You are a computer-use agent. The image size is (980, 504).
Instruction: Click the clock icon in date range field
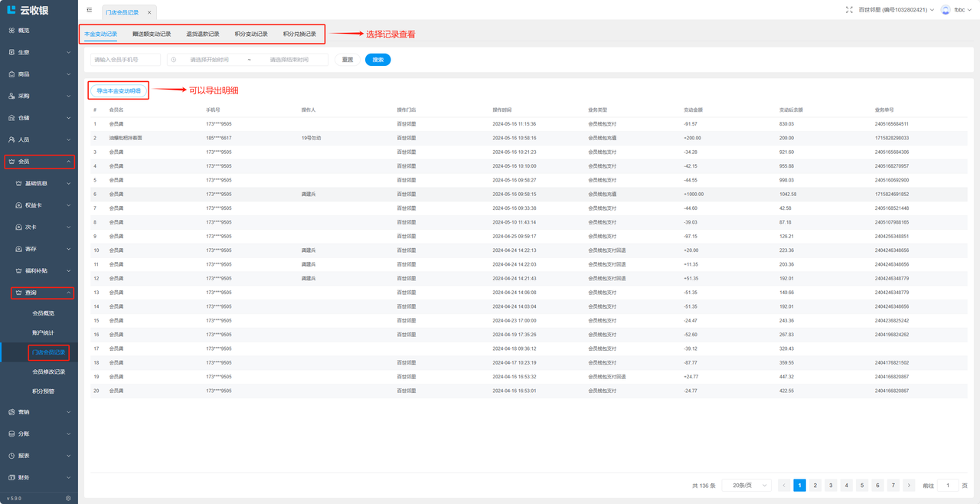pyautogui.click(x=174, y=60)
